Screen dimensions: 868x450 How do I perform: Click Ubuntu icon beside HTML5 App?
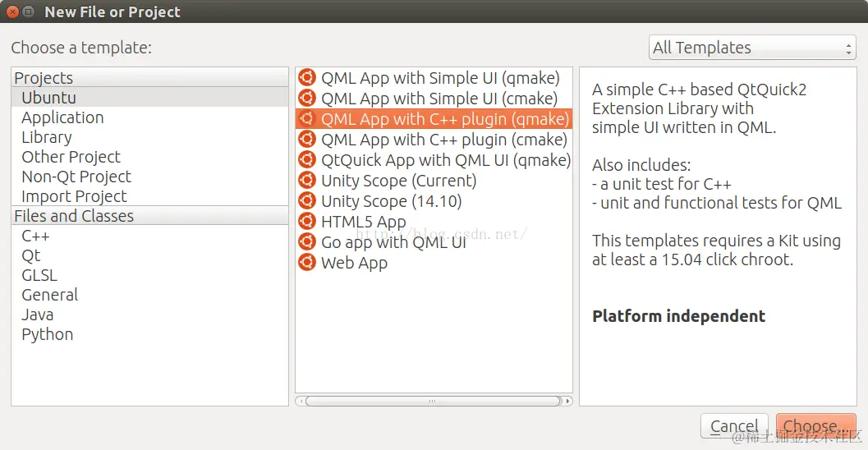pos(307,222)
